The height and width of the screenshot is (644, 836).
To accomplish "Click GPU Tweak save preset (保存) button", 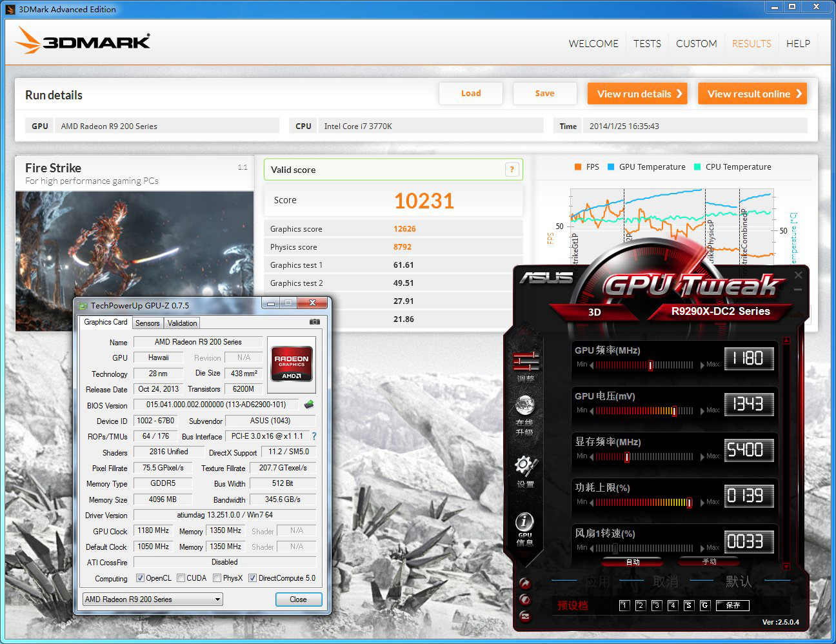I will 733,605.
